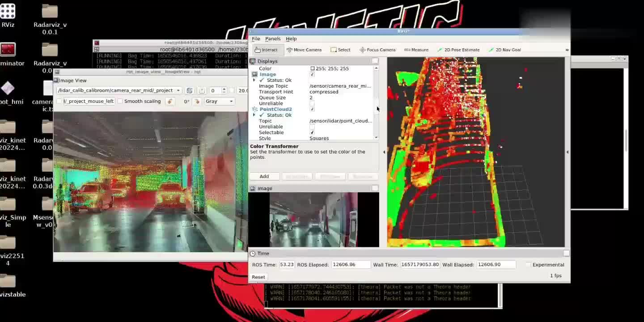Rotate image right in Image View
Screen dimensions: 644x322
click(x=197, y=102)
